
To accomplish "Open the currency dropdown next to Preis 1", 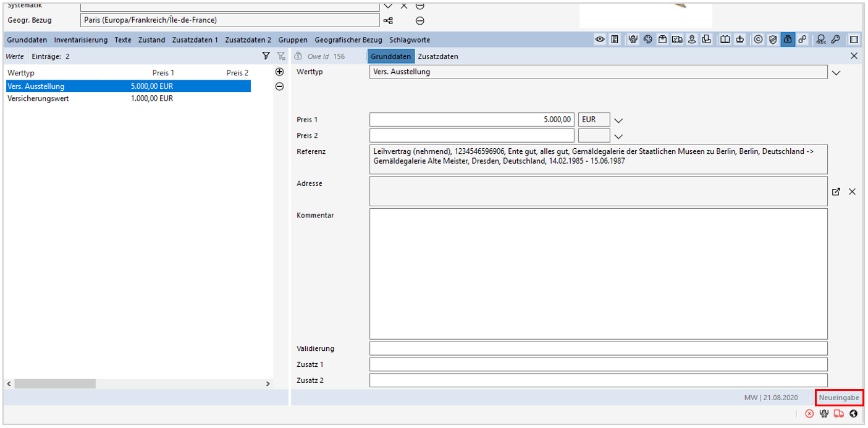I will 618,119.
